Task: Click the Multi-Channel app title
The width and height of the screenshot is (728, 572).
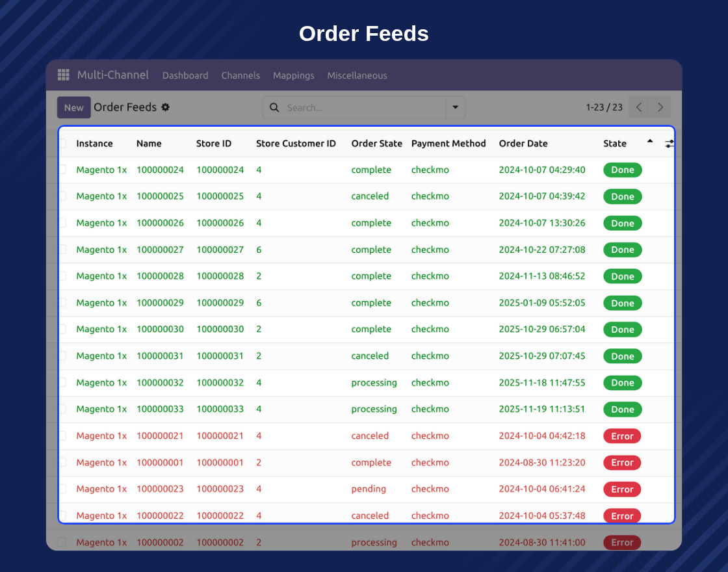Action: [x=113, y=75]
